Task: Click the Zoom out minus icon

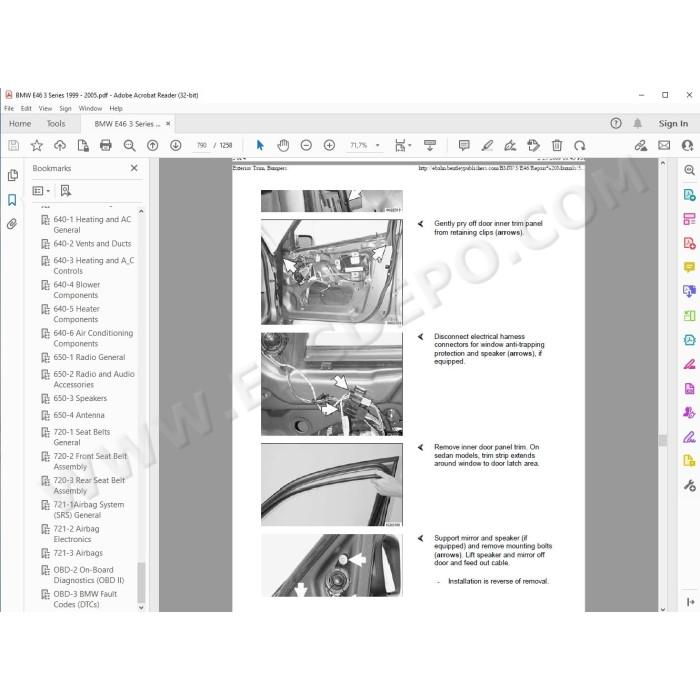Action: pyautogui.click(x=306, y=145)
